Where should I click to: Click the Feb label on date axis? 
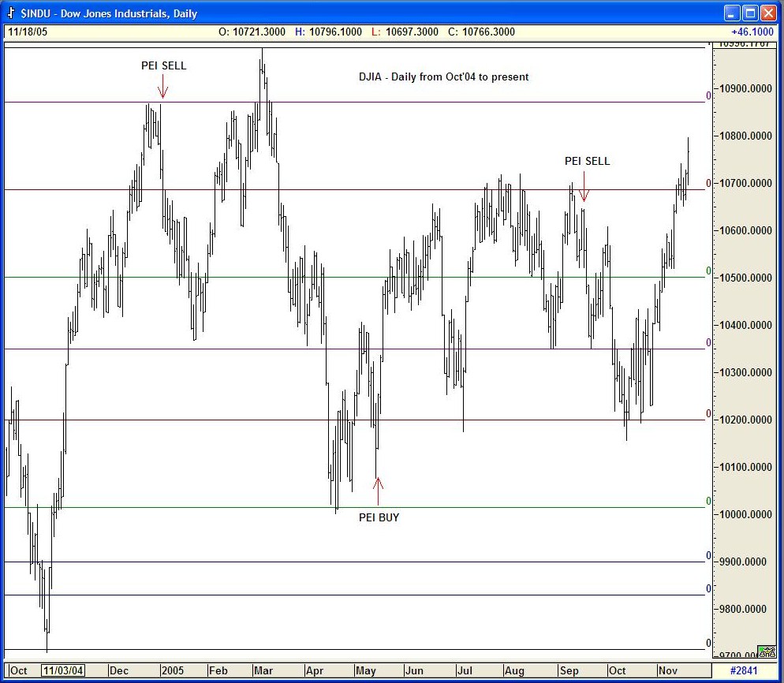pyautogui.click(x=218, y=670)
